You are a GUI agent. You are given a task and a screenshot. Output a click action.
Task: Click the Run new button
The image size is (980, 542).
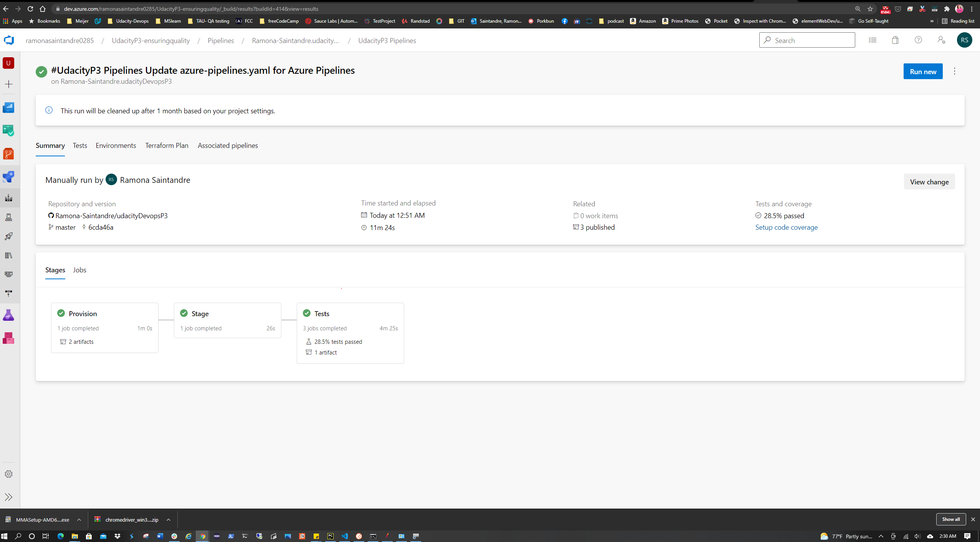point(923,71)
